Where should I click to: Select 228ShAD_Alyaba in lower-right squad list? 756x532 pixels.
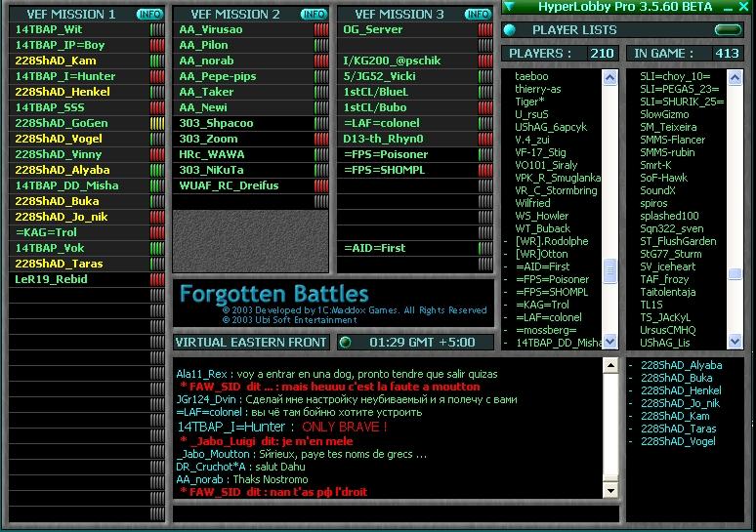(x=681, y=365)
